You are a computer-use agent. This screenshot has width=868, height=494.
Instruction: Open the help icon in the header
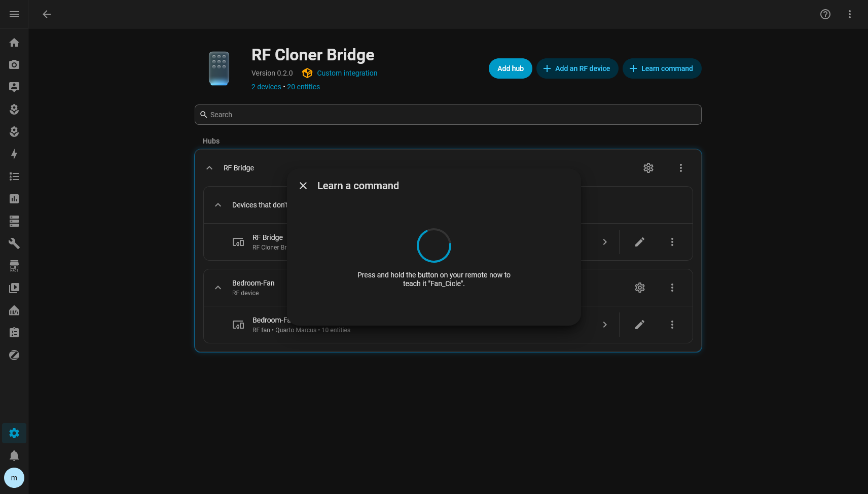(x=825, y=14)
